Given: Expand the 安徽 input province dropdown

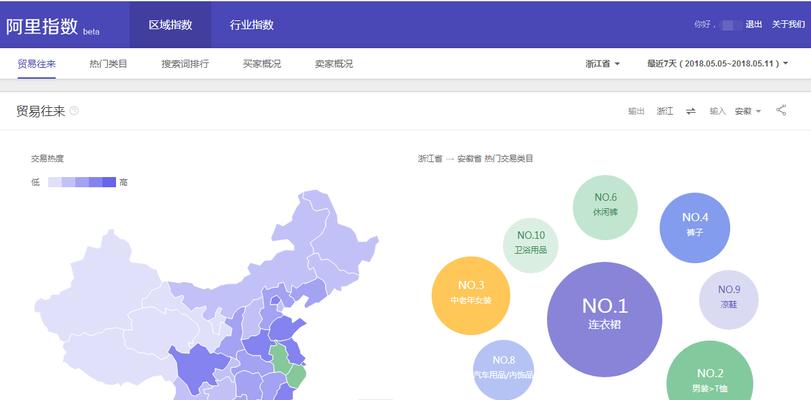Looking at the screenshot, I should point(748,111).
